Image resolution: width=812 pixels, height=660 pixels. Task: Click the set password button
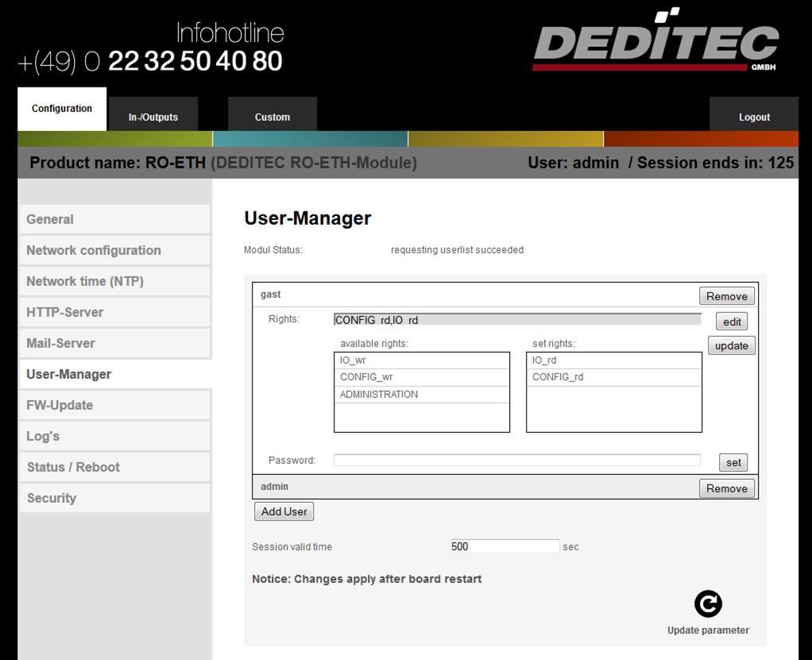733,462
